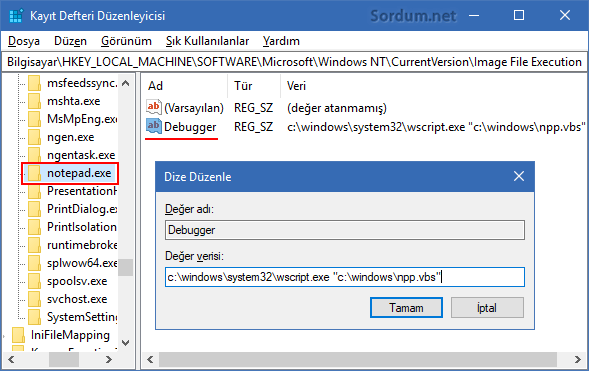Select the mshta.exe key
This screenshot has width=589, height=371.
tap(74, 101)
